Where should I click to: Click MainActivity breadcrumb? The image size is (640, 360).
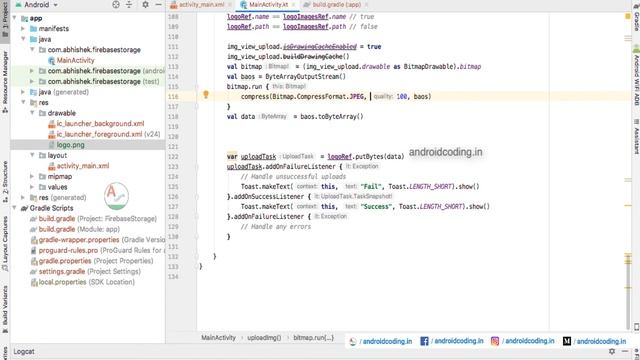(x=218, y=338)
